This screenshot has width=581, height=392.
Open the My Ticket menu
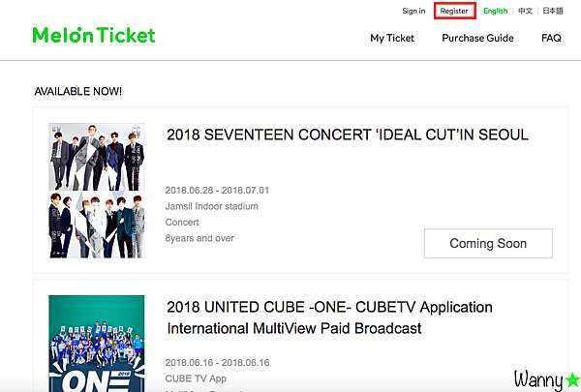tap(392, 38)
